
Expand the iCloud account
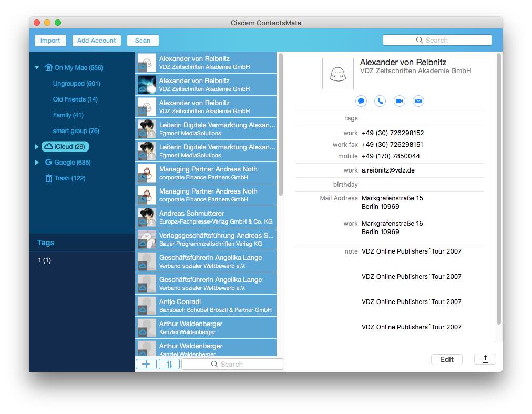pyautogui.click(x=37, y=147)
